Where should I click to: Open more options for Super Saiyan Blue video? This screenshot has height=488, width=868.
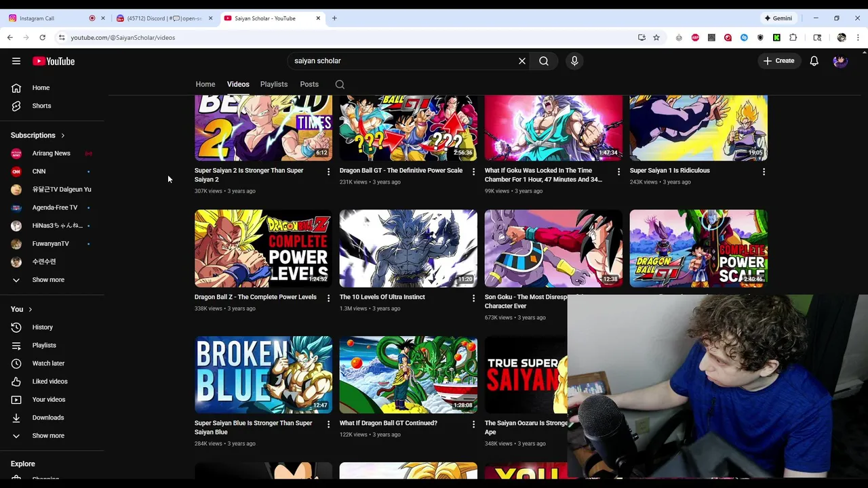click(x=328, y=424)
